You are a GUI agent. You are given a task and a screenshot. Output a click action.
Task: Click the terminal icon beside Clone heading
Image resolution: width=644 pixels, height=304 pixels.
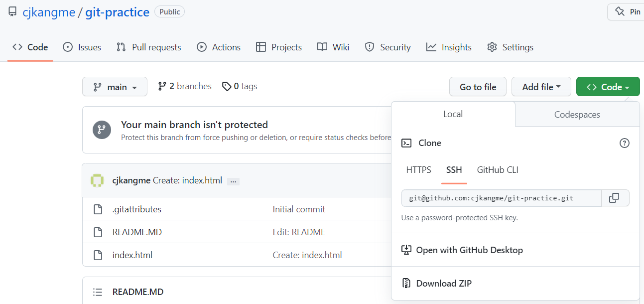[x=406, y=143]
